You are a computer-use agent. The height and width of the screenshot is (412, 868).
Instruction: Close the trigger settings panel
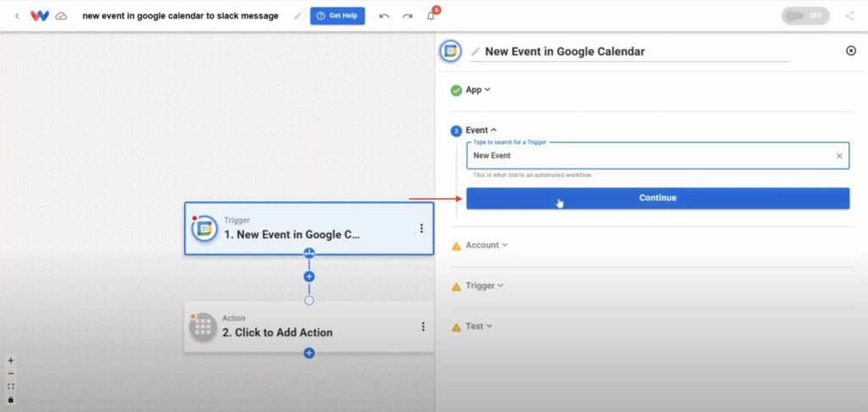pyautogui.click(x=851, y=51)
